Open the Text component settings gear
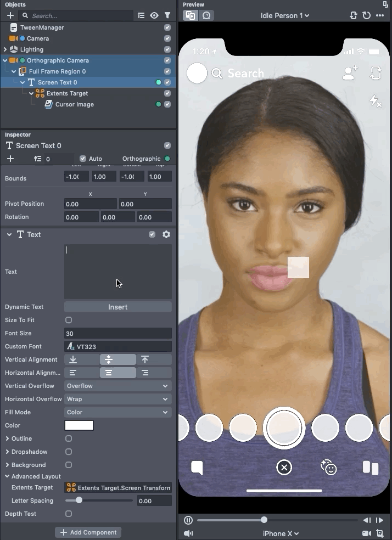392x540 pixels. pos(166,234)
